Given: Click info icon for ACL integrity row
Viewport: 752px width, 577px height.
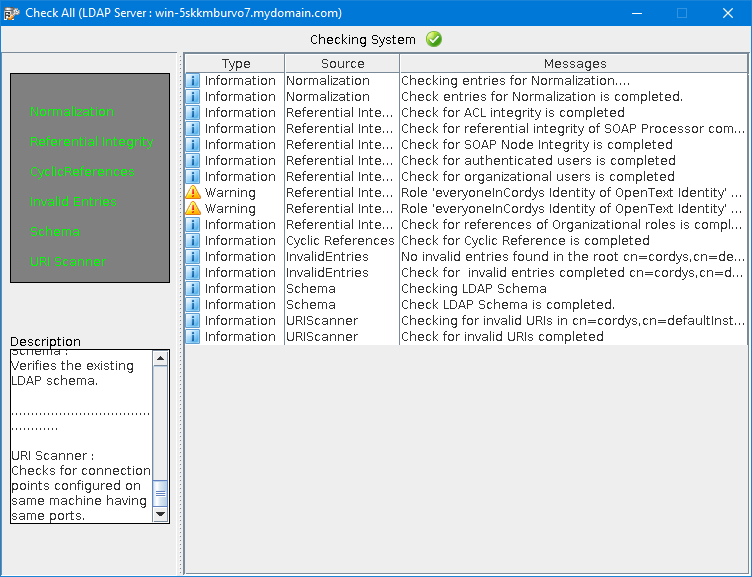Looking at the screenshot, I should point(193,112).
